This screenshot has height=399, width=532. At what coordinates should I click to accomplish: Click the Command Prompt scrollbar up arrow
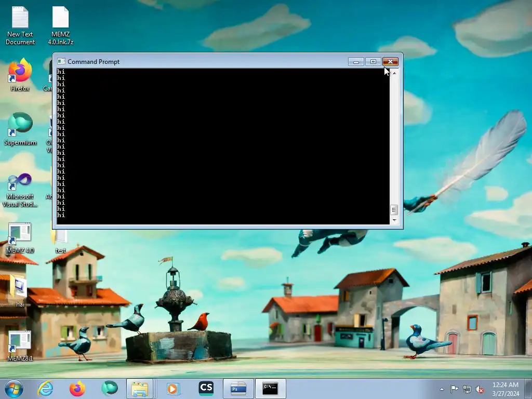pyautogui.click(x=394, y=72)
